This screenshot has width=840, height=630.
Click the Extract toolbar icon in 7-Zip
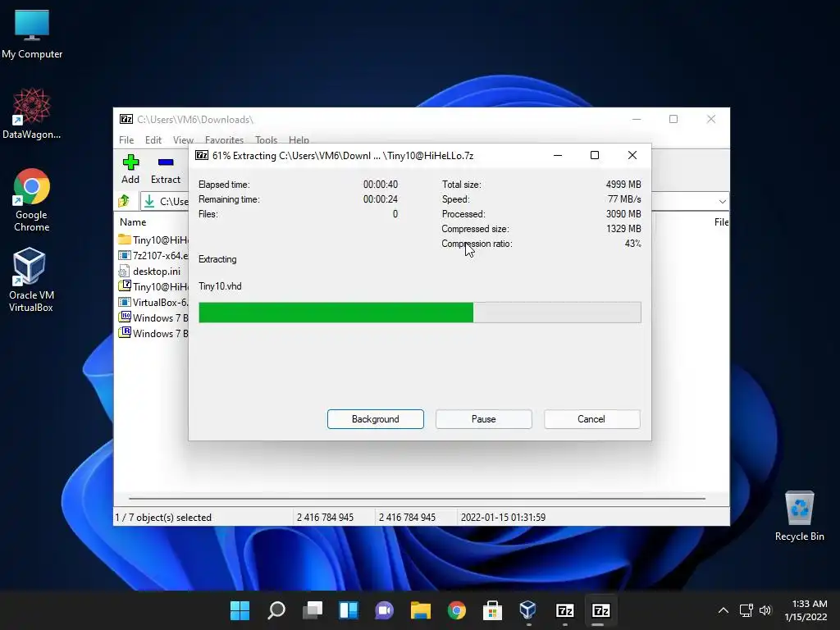click(x=166, y=169)
